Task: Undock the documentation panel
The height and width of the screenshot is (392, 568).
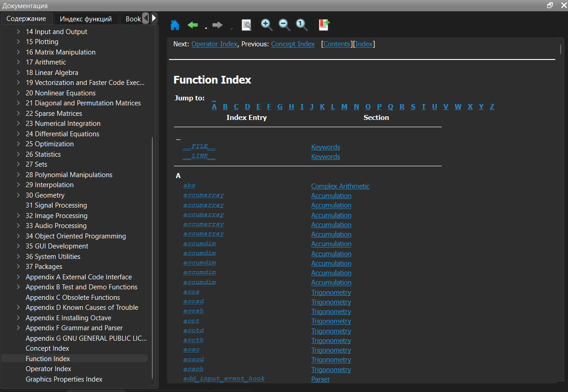Action: click(550, 5)
